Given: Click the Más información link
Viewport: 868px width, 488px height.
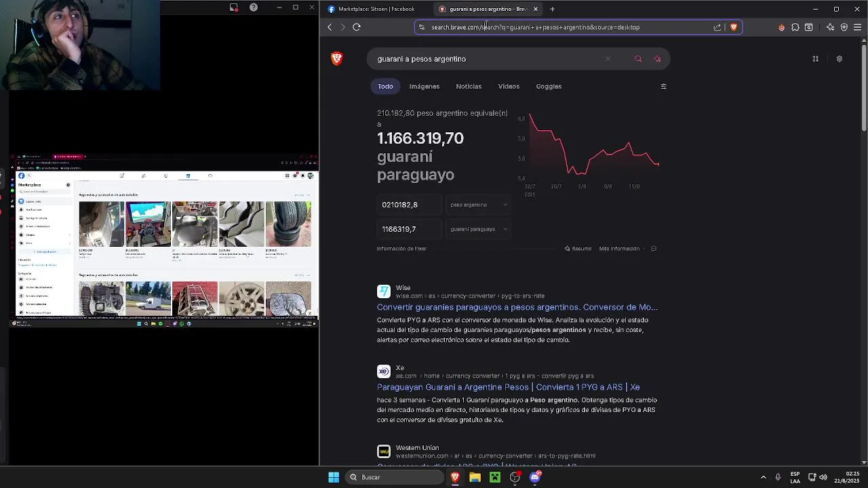Looking at the screenshot, I should 619,249.
